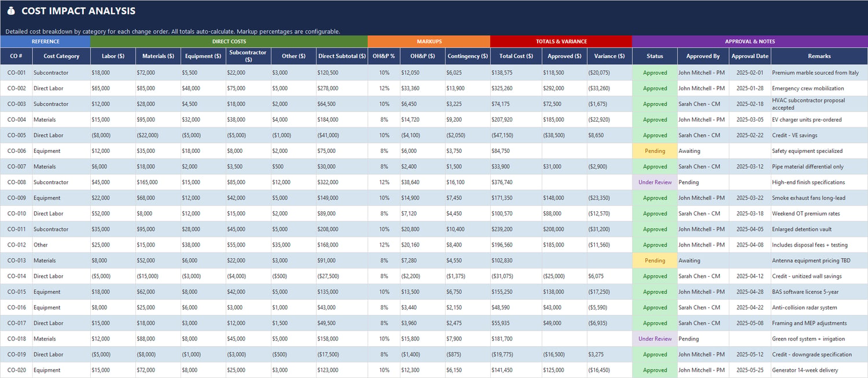Image resolution: width=868 pixels, height=378 pixels.
Task: Click 'EV charger units pre-ordered' remark
Action: click(819, 120)
